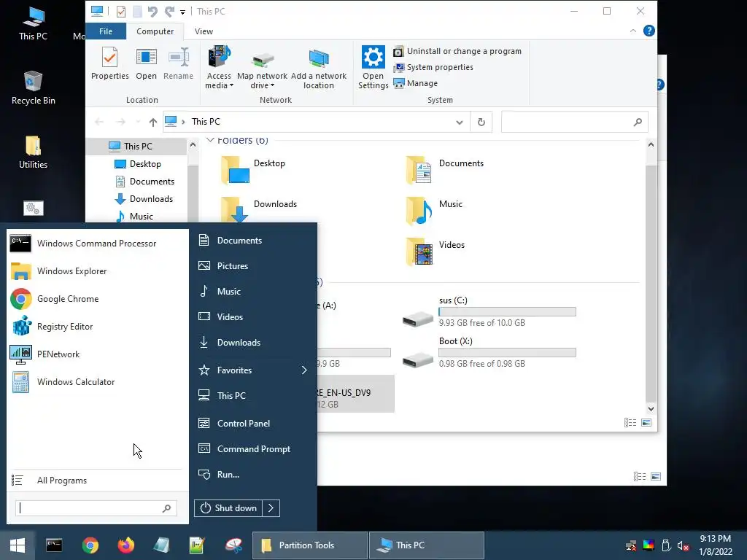Refresh the This PC view

click(481, 122)
